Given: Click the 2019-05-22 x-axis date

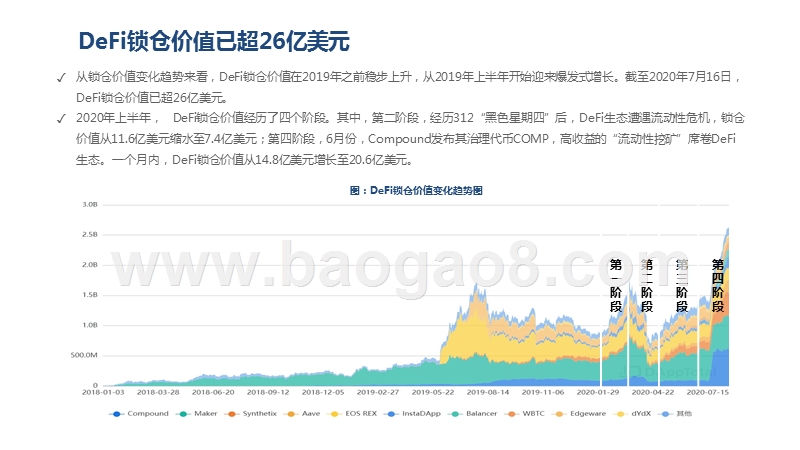Looking at the screenshot, I should pos(433,392).
